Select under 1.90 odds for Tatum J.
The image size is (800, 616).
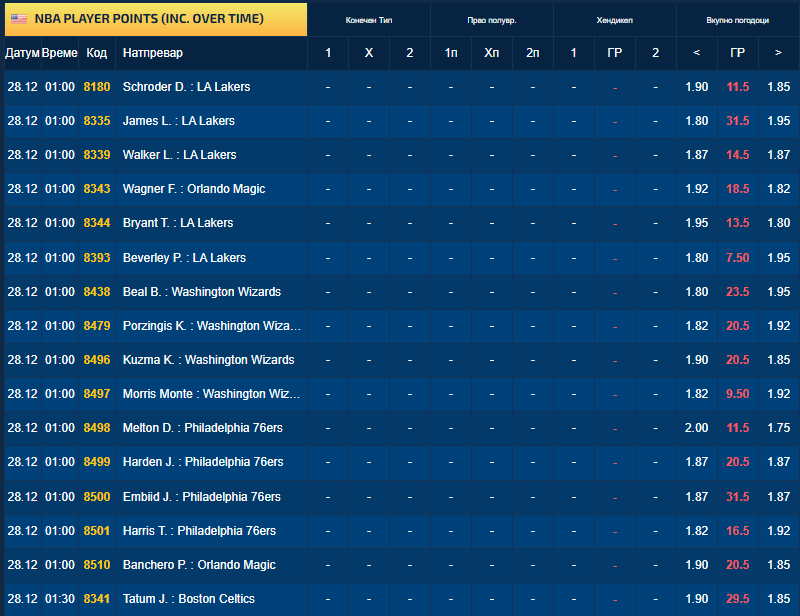click(696, 599)
